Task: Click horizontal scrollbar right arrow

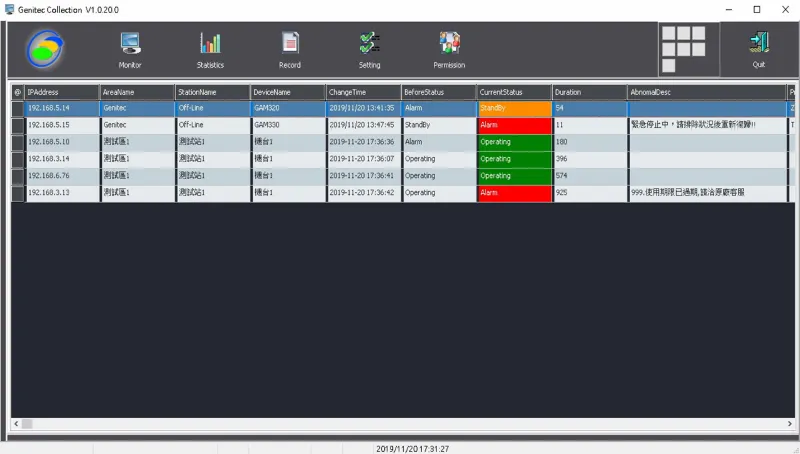Action: [x=789, y=424]
